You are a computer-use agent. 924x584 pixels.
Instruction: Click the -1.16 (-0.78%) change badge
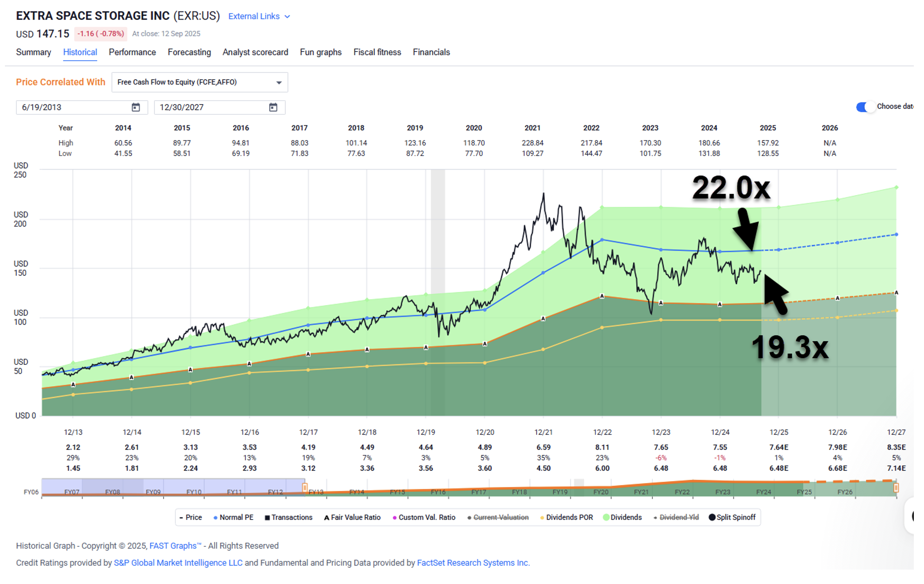coord(101,34)
